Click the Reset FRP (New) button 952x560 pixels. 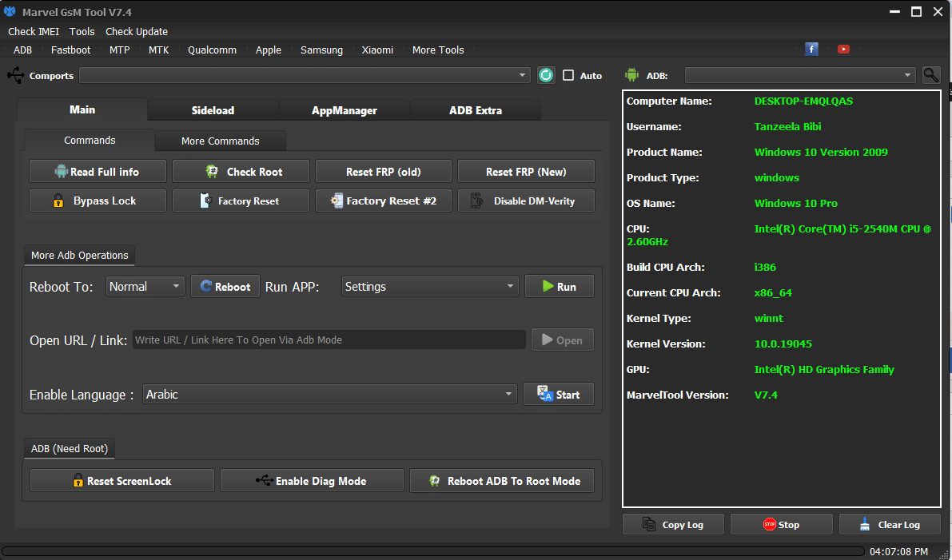pos(526,172)
